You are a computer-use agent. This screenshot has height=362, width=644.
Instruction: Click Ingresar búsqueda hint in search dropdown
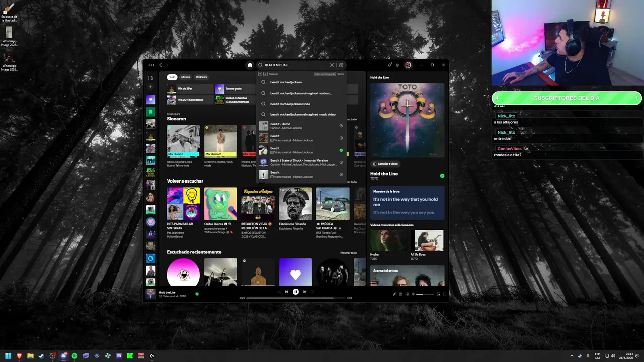pyautogui.click(x=325, y=74)
